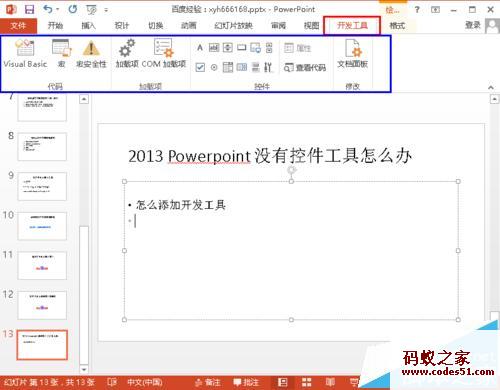The image size is (500, 390).
Task: Open control Properties (属性)
Action: [x=297, y=48]
